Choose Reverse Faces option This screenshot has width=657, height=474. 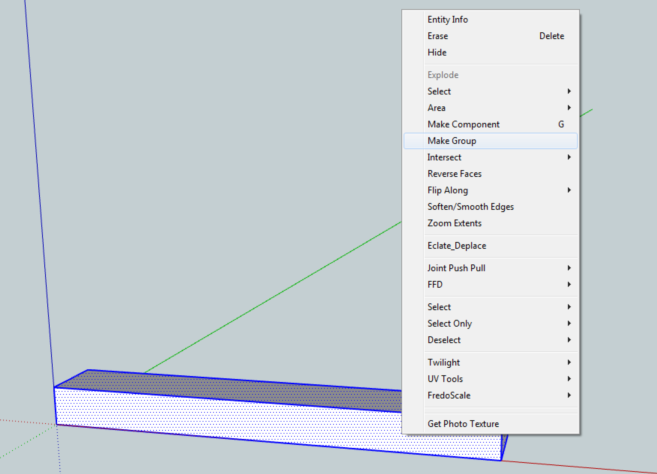click(454, 174)
